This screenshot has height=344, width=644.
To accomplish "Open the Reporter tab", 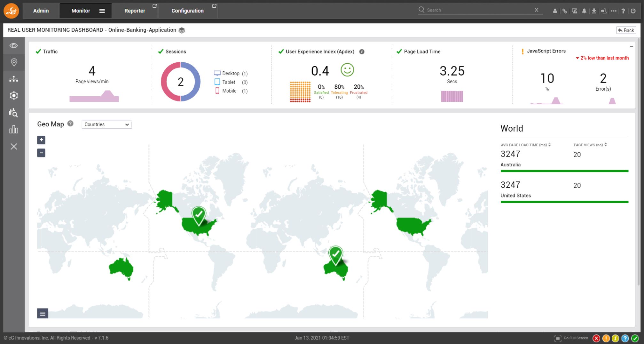I will coord(135,11).
